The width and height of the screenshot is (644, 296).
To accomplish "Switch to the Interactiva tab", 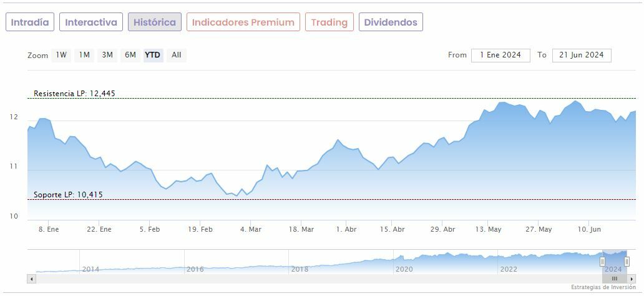I will [91, 22].
